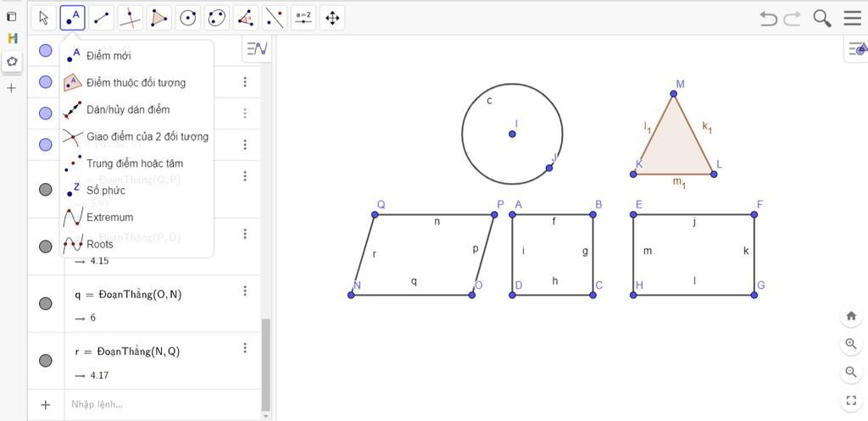Select the Slider a=2 tool
This screenshot has width=868, height=421.
click(303, 19)
